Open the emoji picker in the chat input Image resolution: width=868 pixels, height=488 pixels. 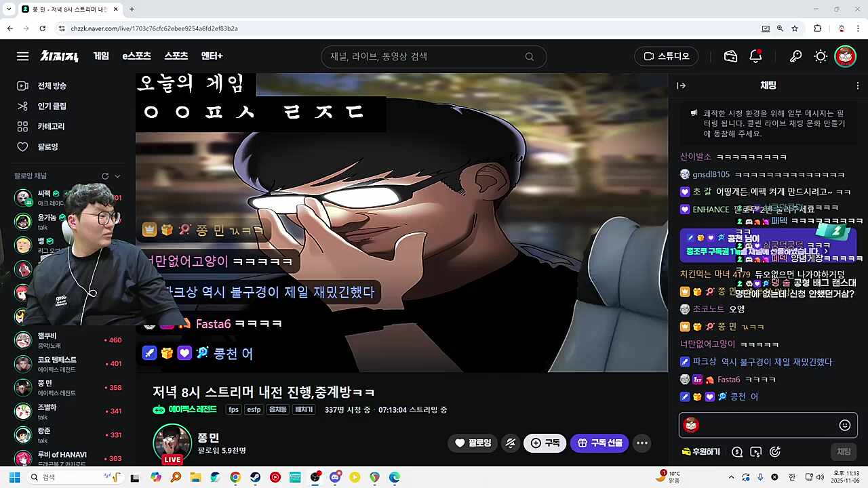845,425
